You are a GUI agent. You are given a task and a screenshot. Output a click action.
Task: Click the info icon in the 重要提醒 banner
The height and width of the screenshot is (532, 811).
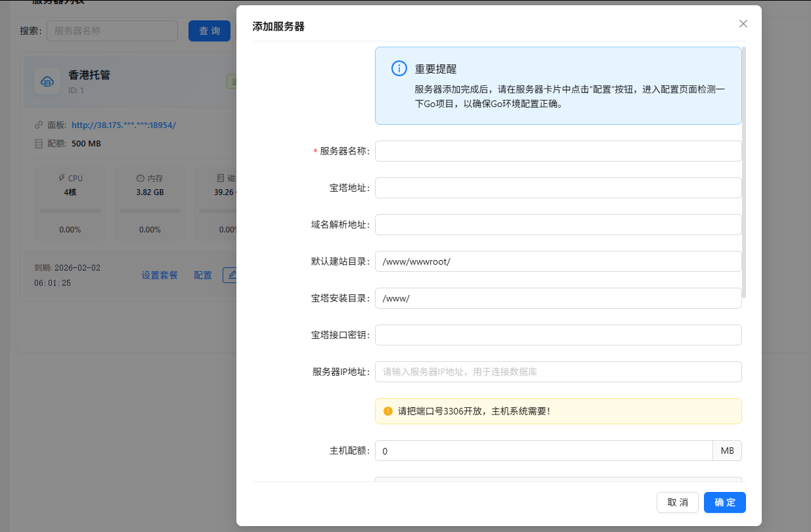tap(399, 68)
